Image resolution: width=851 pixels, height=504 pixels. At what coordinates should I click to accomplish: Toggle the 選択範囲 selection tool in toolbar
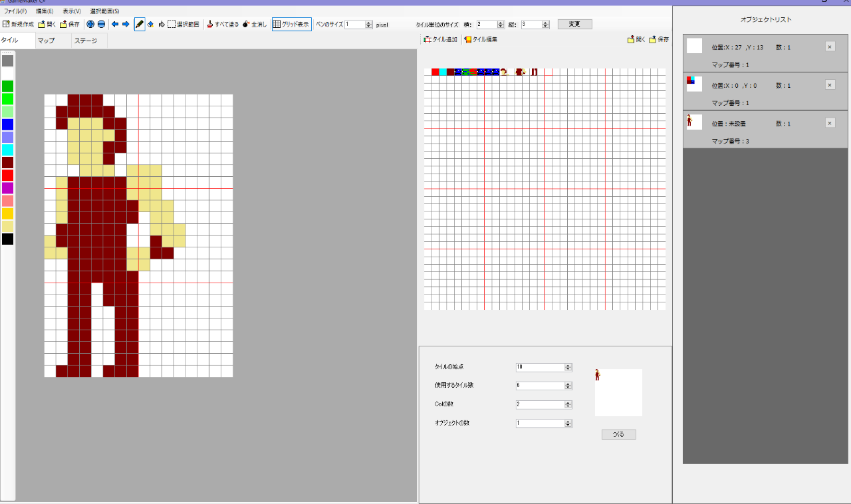pyautogui.click(x=183, y=24)
